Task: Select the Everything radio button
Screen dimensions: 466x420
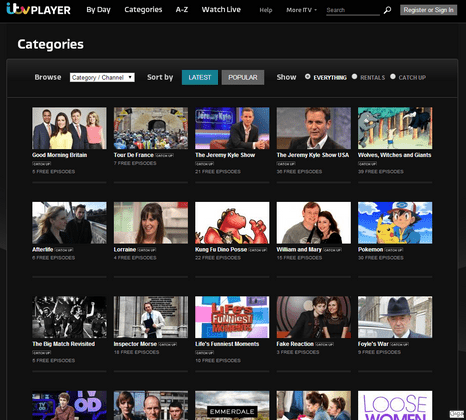Action: coord(307,77)
